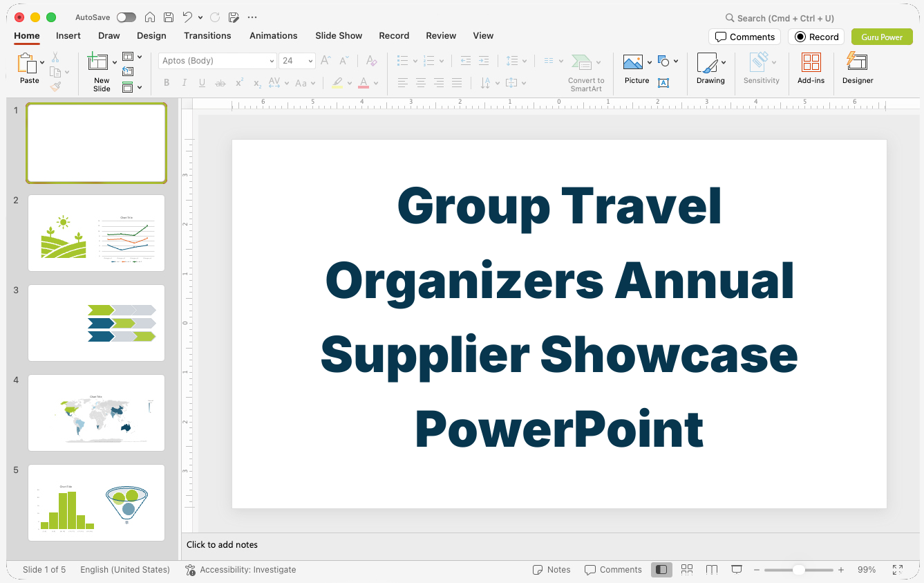Toggle the AutoSave switch
Viewport: 924px width, 583px height.
click(x=126, y=17)
